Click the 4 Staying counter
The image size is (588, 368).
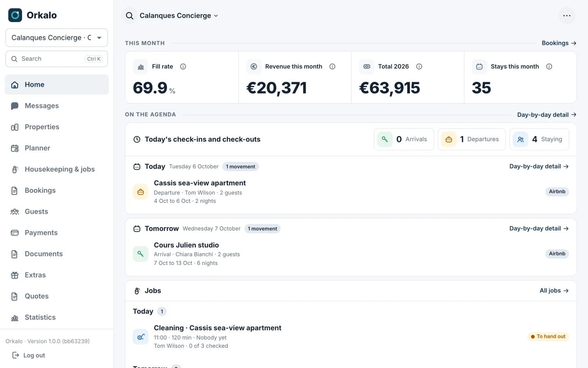(x=539, y=139)
